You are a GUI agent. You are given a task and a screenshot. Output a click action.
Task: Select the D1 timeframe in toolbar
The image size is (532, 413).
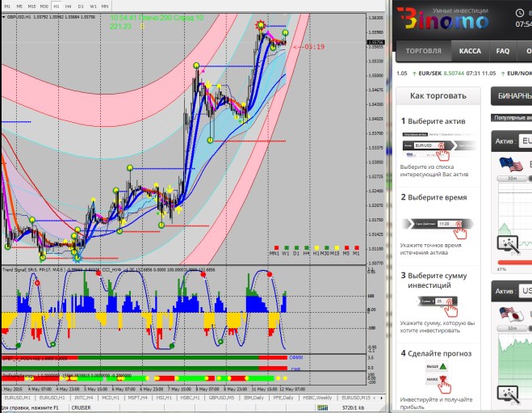pos(81,6)
